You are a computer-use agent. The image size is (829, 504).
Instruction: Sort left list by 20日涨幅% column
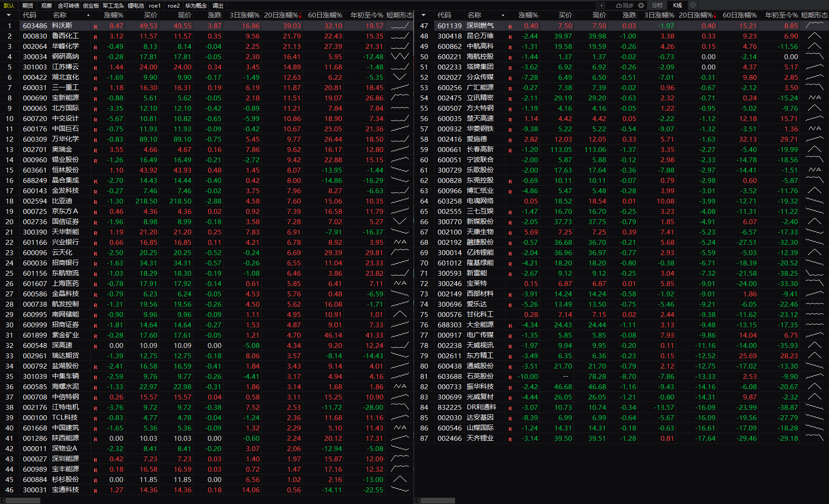click(x=281, y=15)
